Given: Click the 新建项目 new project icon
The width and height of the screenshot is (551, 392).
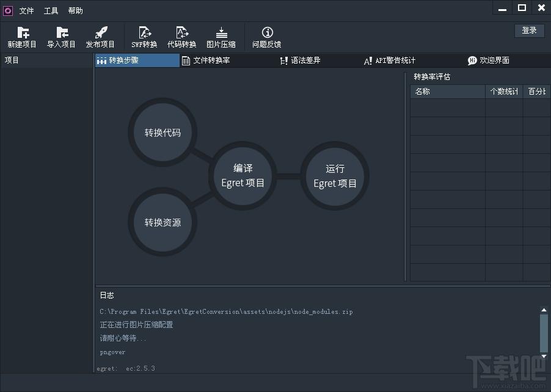Looking at the screenshot, I should (x=22, y=37).
